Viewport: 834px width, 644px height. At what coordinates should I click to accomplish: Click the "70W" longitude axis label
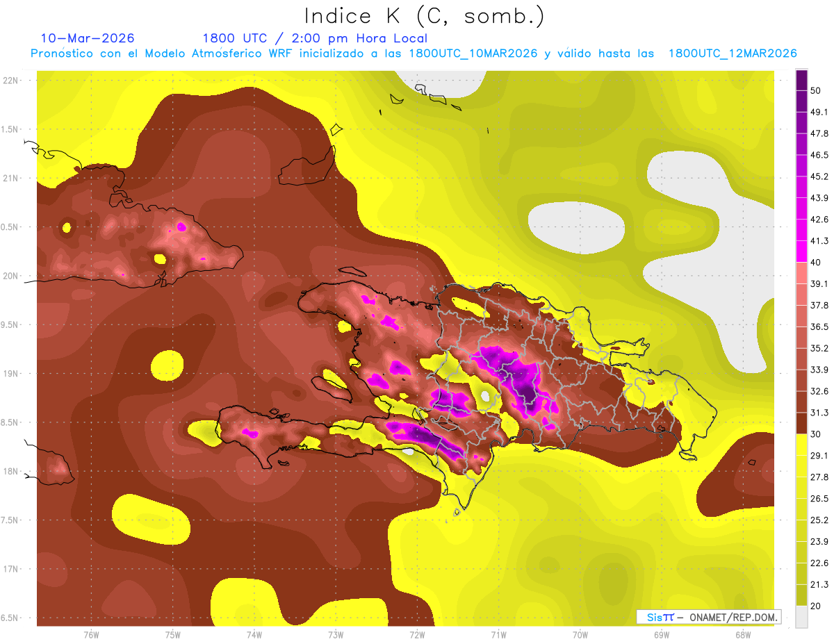point(580,634)
